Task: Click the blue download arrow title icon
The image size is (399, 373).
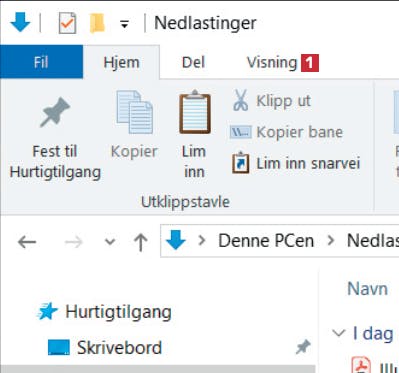Action: click(x=20, y=22)
